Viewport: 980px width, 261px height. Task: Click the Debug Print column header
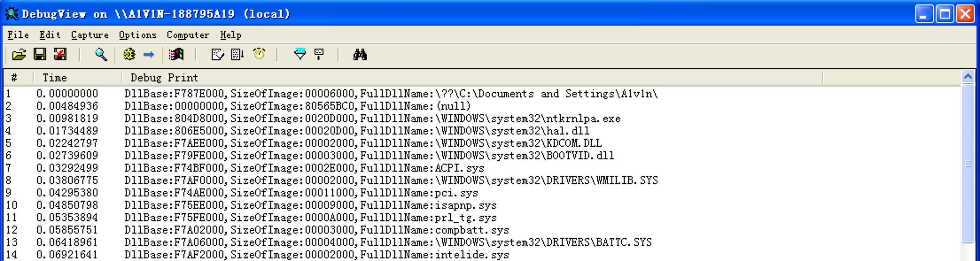coord(164,78)
